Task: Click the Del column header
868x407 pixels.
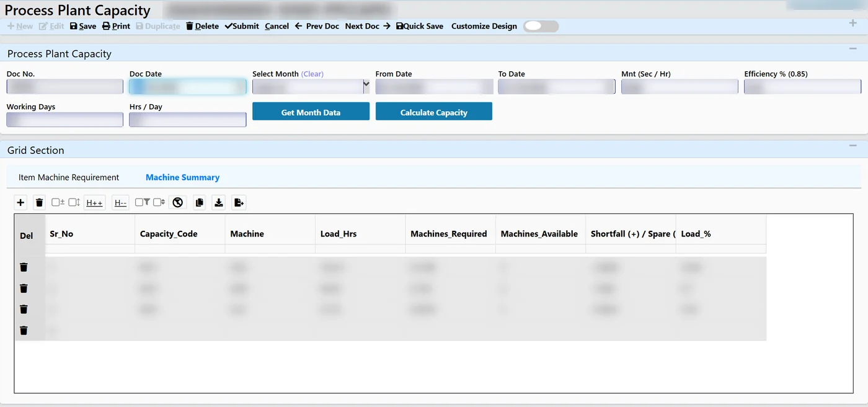Action: click(30, 236)
